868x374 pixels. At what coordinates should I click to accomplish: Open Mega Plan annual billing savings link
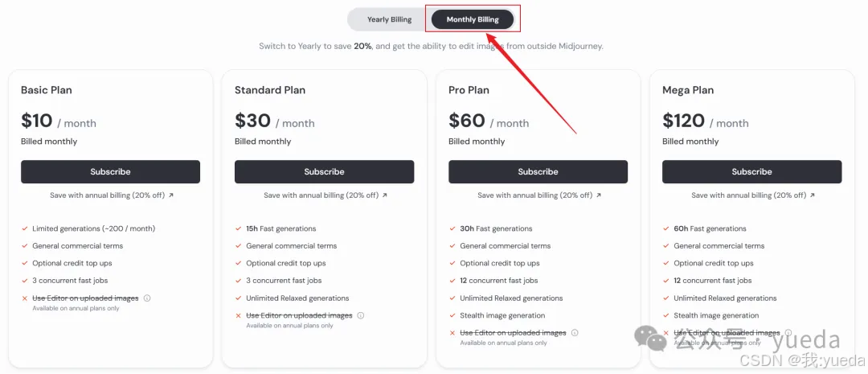coord(753,195)
